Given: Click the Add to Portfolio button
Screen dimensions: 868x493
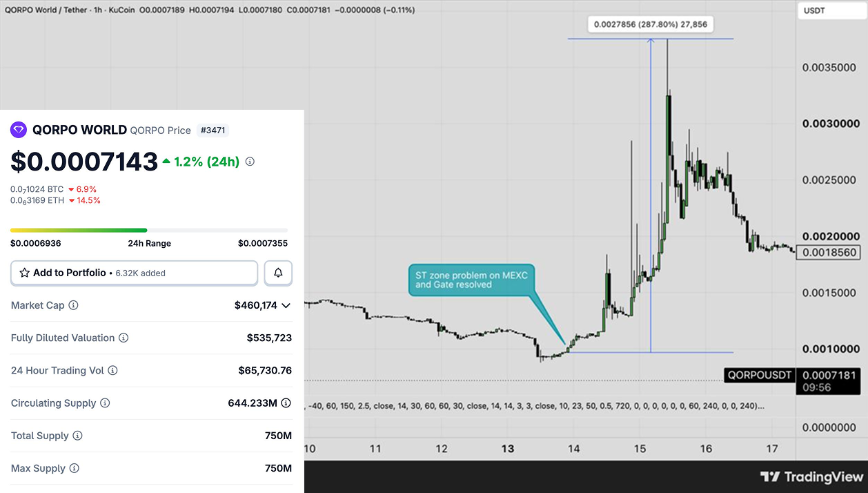Looking at the screenshot, I should click(135, 273).
